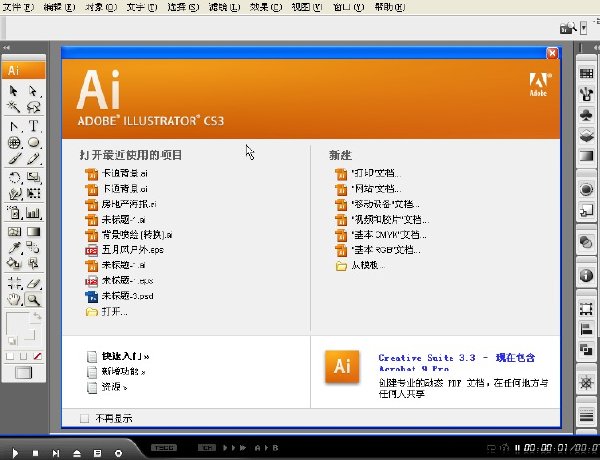The image size is (600, 460).
Task: Select the Rotate tool
Action: click(14, 178)
